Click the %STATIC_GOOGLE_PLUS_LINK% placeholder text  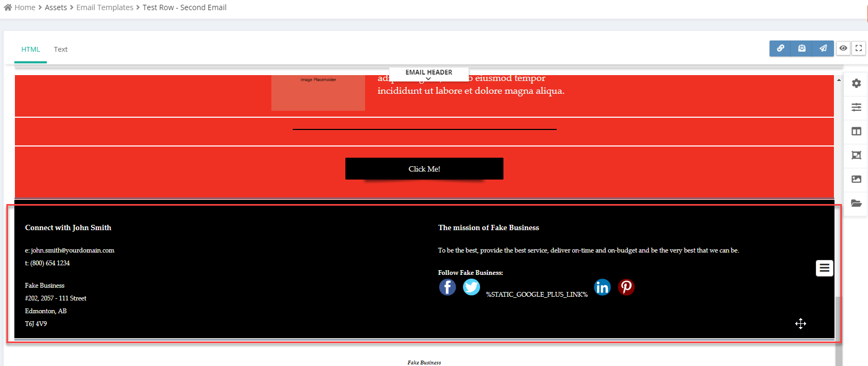537,294
